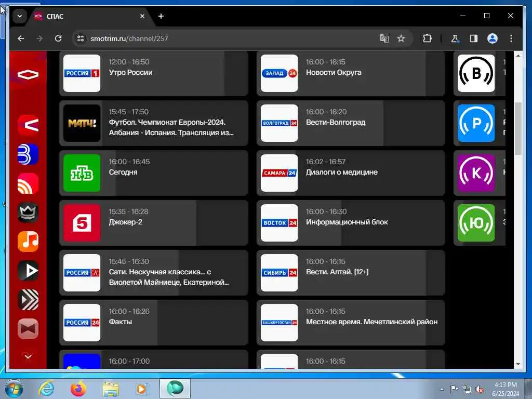This screenshot has width=532, height=399.
Task: Select the Восток 24 channel logo
Action: click(279, 223)
